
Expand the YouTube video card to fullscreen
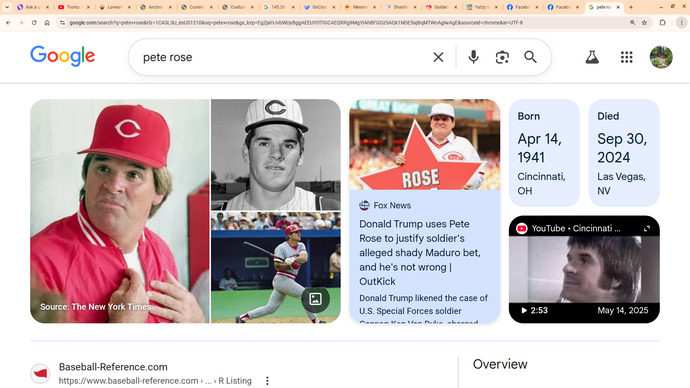[647, 228]
